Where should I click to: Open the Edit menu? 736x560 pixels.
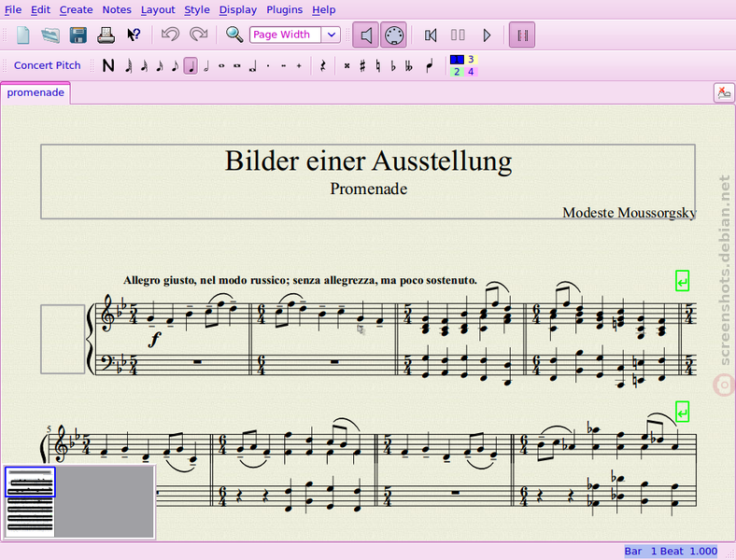pos(41,10)
